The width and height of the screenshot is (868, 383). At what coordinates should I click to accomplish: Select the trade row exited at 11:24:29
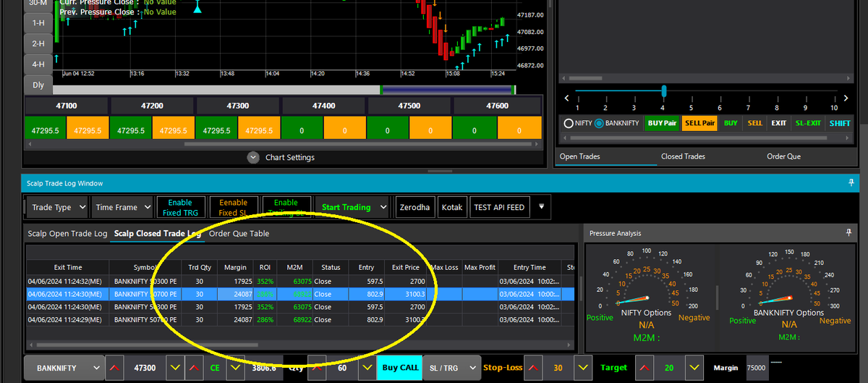tap(301, 319)
